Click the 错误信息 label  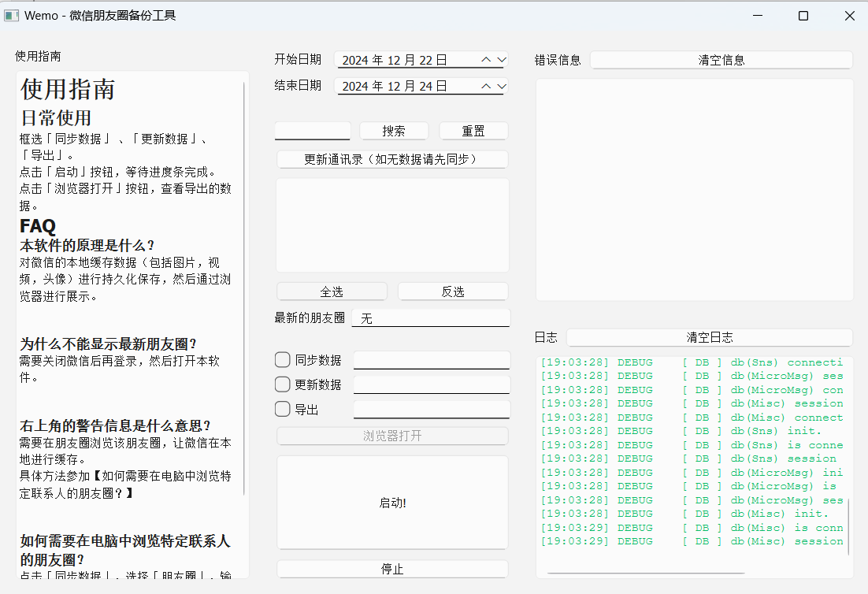pyautogui.click(x=558, y=60)
